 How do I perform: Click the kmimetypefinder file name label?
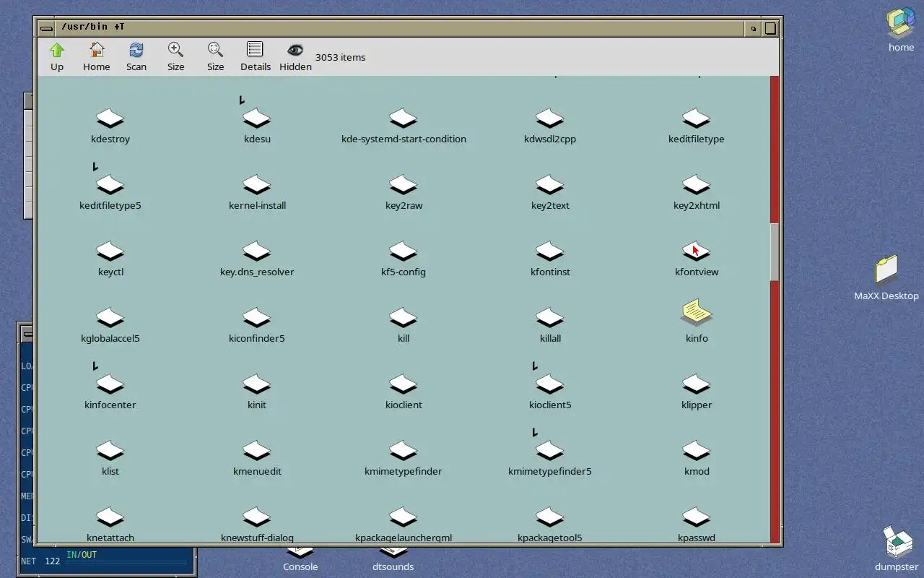pyautogui.click(x=404, y=471)
